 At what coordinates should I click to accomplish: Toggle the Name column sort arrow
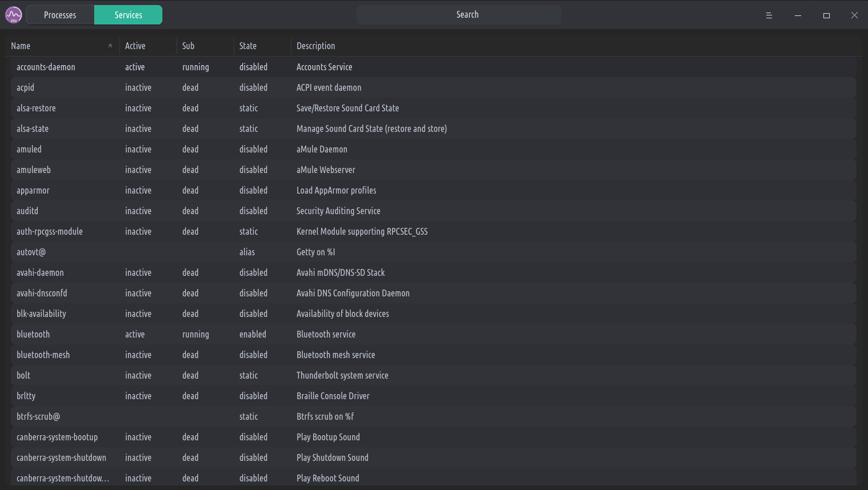click(110, 46)
